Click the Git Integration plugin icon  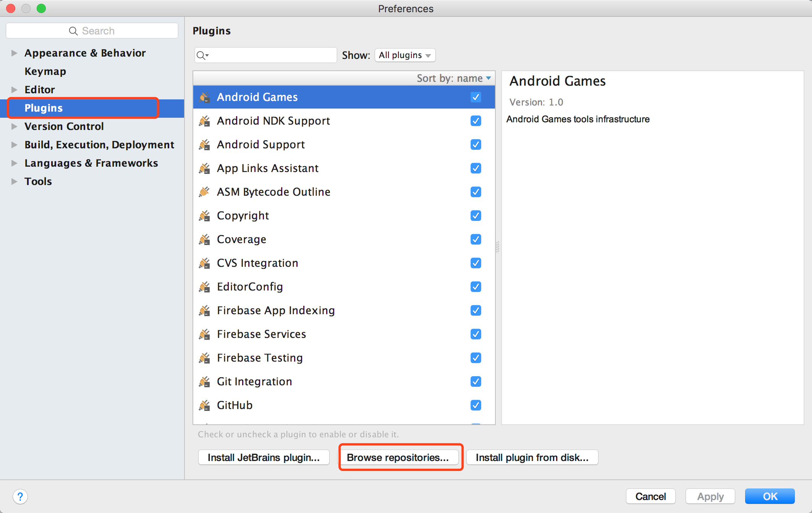205,381
